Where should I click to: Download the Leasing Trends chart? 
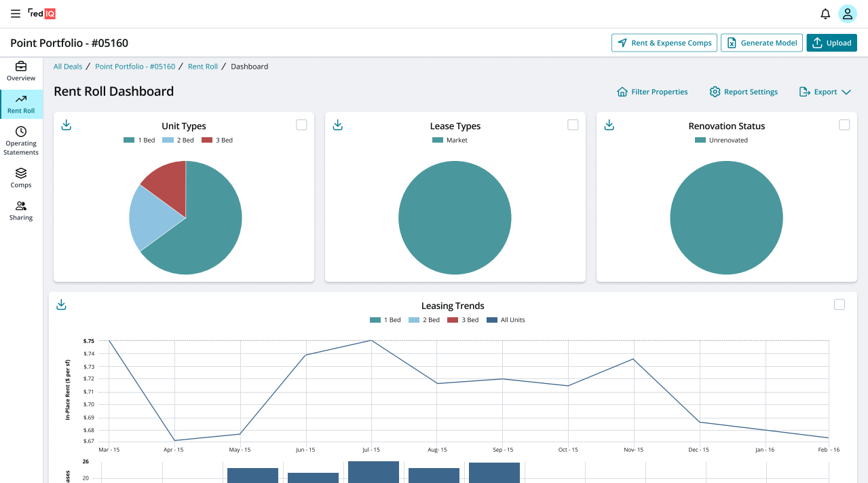pyautogui.click(x=61, y=304)
